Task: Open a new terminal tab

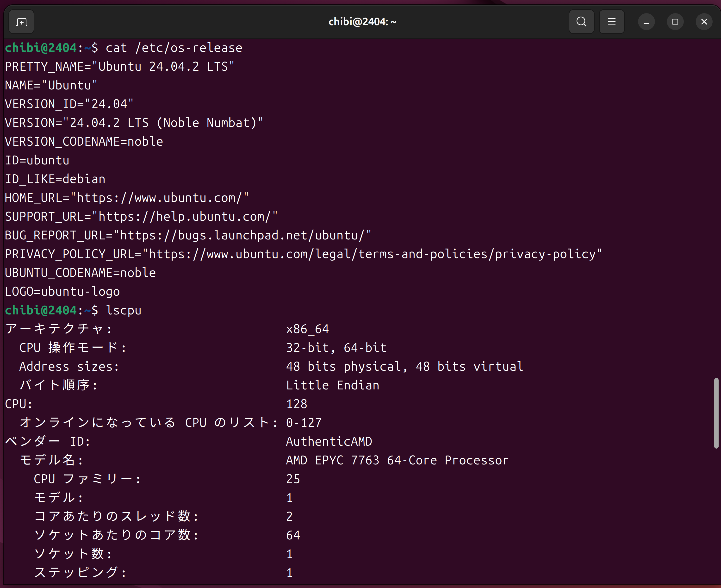Action: pos(21,22)
